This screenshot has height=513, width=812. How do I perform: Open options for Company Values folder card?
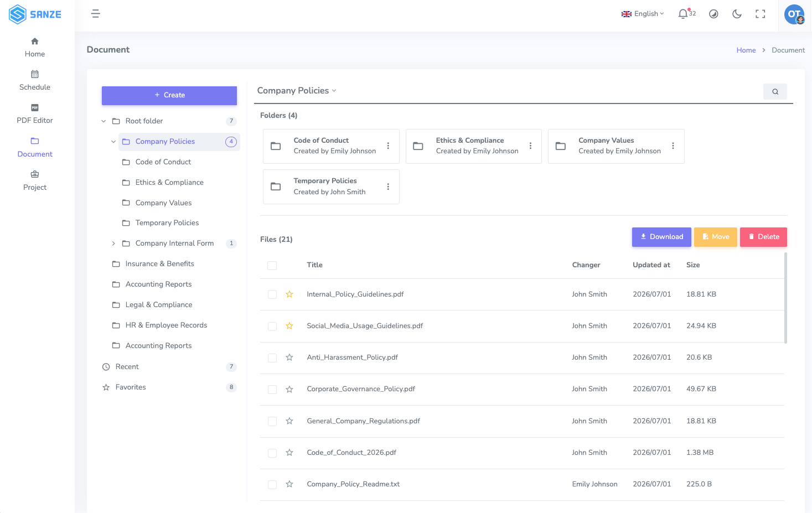(673, 146)
